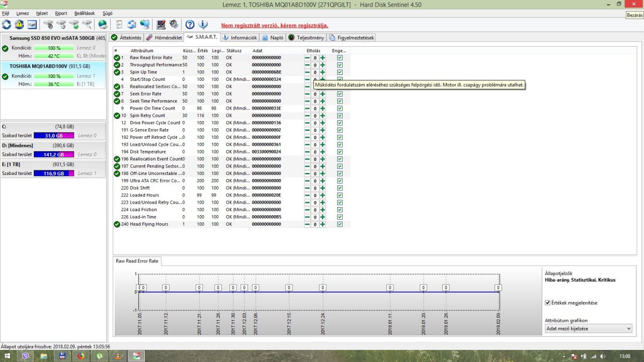The height and width of the screenshot is (362, 644).
Task: Click the networked computers toolbar icon
Action: (145, 24)
